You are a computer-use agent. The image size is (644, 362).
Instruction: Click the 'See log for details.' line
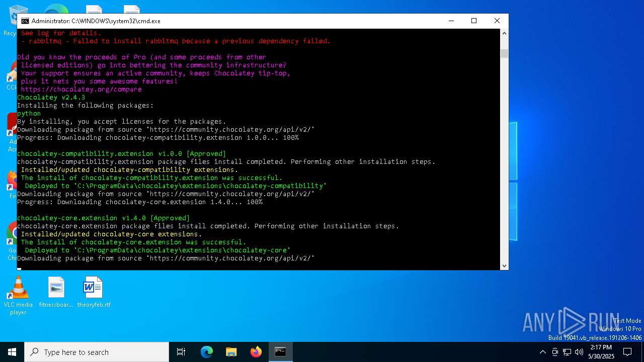point(61,33)
